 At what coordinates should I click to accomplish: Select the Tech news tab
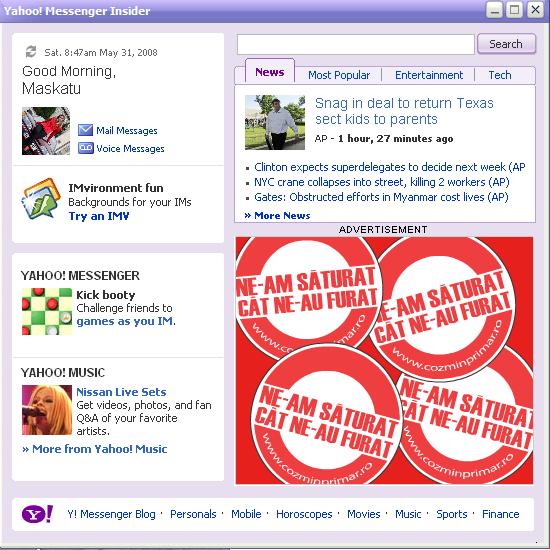(500, 75)
